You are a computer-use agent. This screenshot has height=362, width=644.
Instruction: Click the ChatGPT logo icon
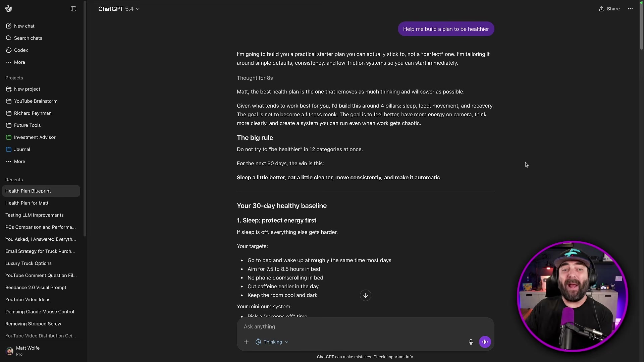9,9
